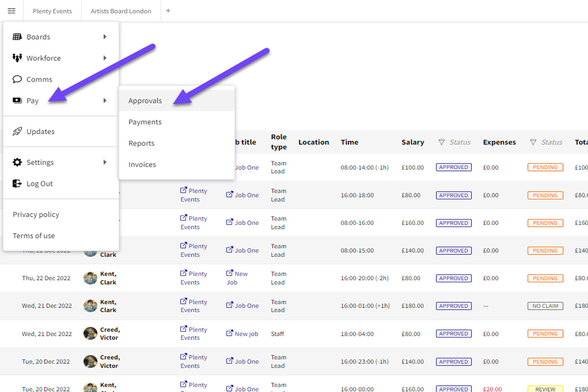
Task: Expand the Workforce submenu chevron
Action: coord(105,58)
